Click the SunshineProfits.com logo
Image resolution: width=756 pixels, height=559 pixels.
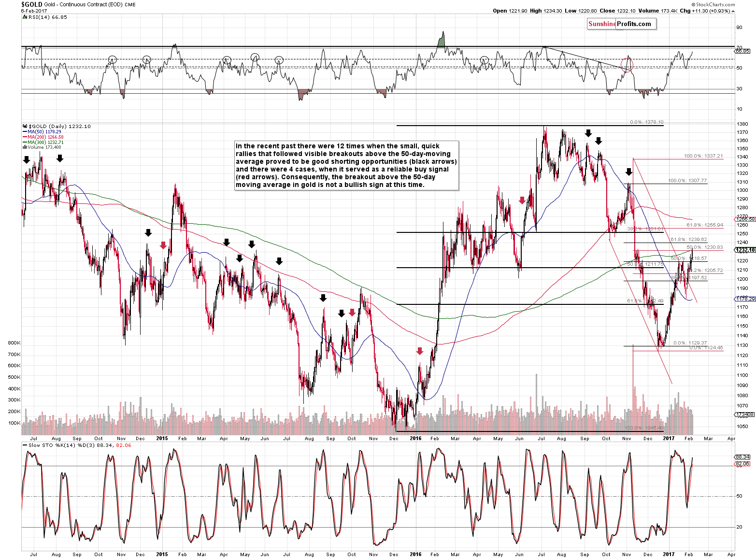pyautogui.click(x=622, y=24)
